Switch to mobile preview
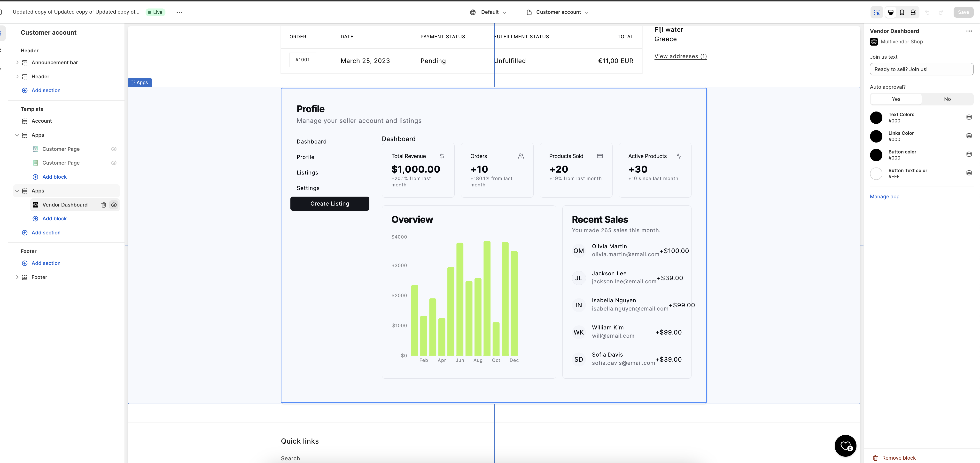This screenshot has height=463, width=980. pyautogui.click(x=902, y=13)
